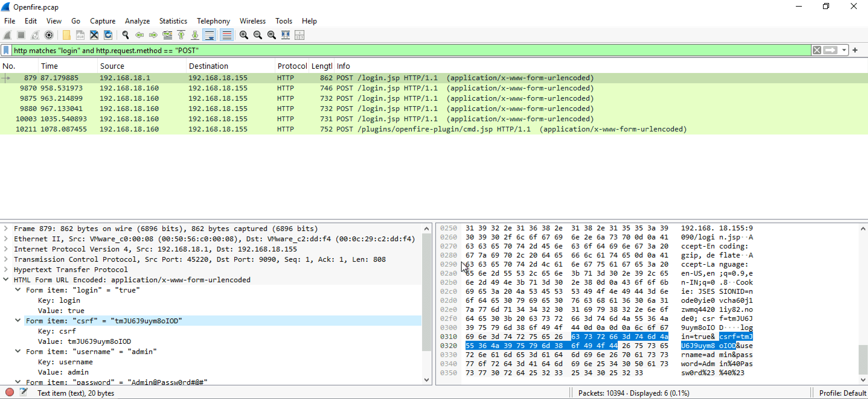This screenshot has height=399, width=868.
Task: Expand Transmission Control Protocol node
Action: (x=6, y=259)
